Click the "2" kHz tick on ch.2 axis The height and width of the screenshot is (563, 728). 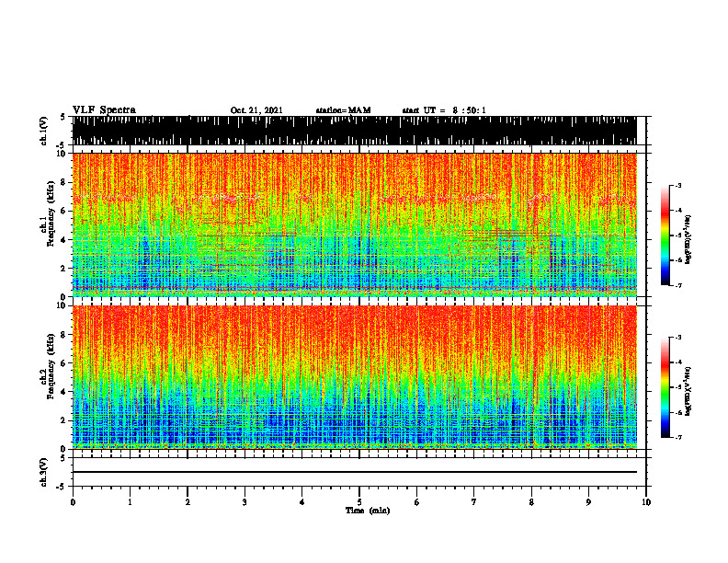(63, 420)
